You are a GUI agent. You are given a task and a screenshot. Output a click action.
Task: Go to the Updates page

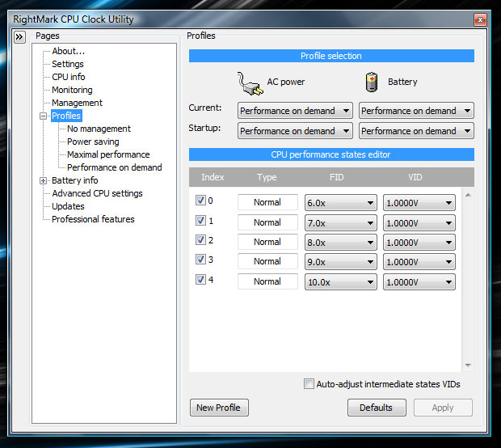click(68, 206)
